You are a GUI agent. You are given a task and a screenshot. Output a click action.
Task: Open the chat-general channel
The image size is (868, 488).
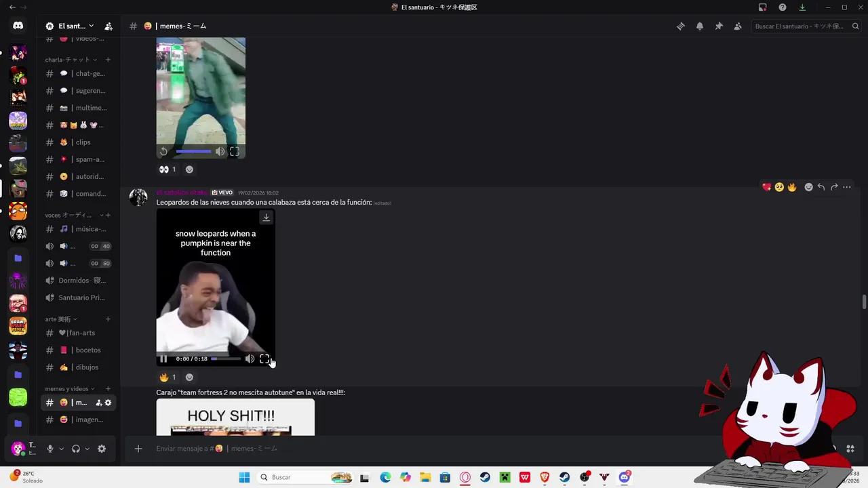[77, 73]
